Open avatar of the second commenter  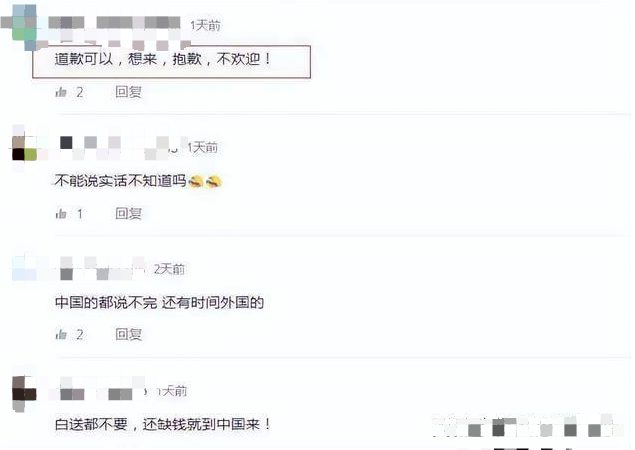pos(24,149)
